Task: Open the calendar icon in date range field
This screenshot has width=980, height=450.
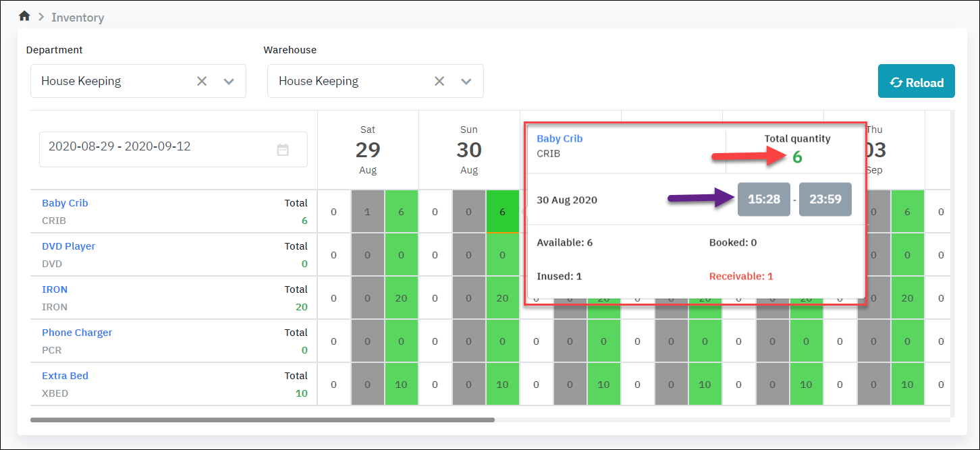Action: (283, 150)
